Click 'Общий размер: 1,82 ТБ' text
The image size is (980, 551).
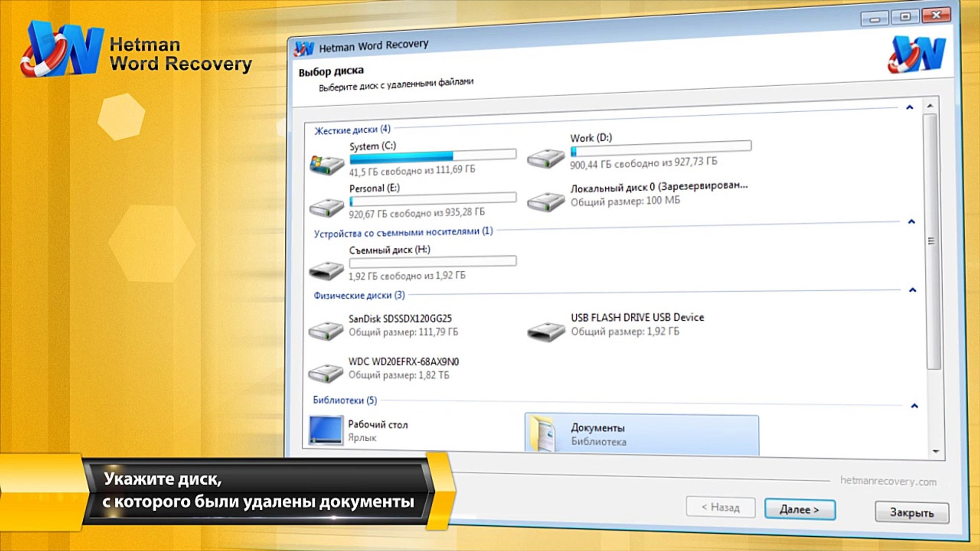click(x=399, y=375)
